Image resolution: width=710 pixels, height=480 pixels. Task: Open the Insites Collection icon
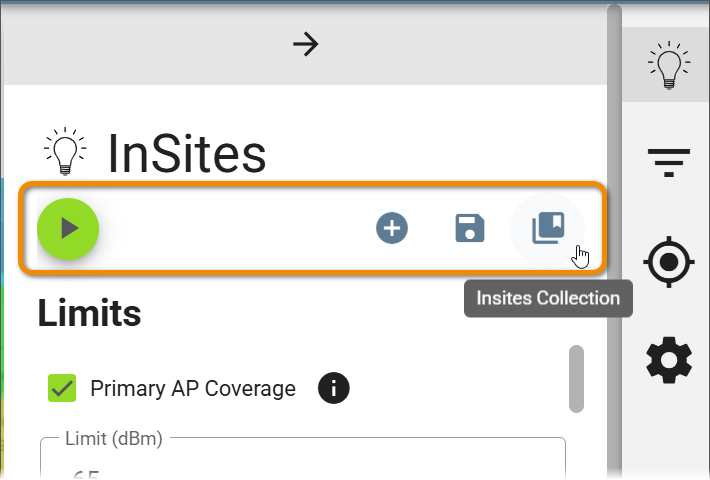[x=548, y=228]
